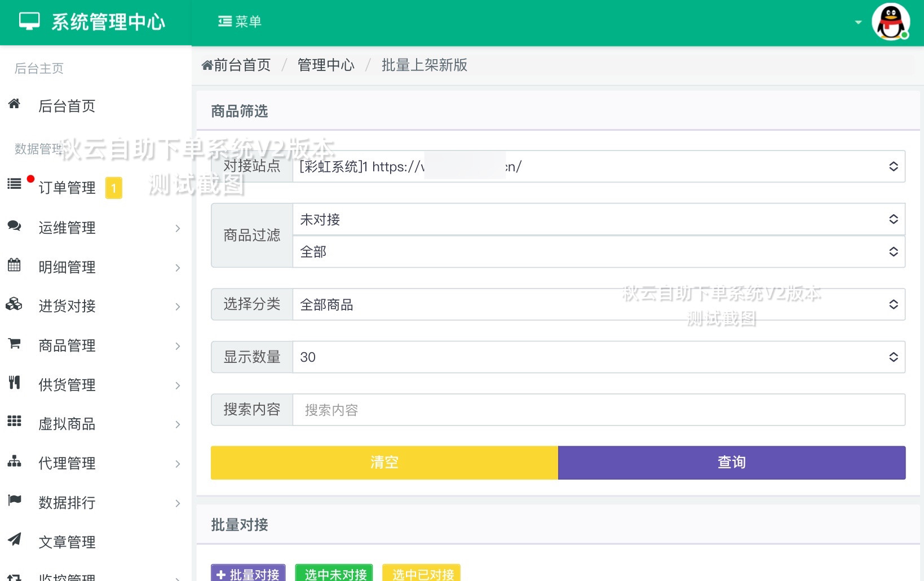Expand the 商品管理 sidebar submenu chevron
This screenshot has width=924, height=581.
click(x=178, y=346)
